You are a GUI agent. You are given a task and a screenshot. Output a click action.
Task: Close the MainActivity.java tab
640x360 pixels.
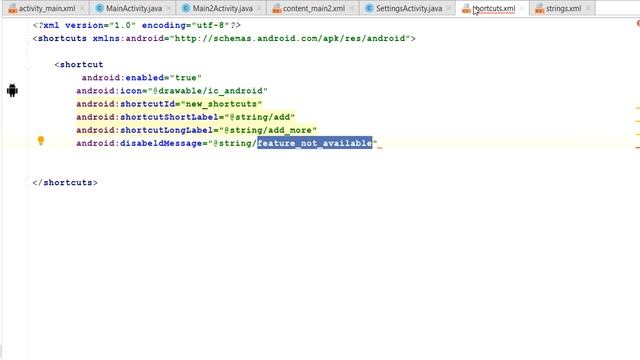click(168, 8)
